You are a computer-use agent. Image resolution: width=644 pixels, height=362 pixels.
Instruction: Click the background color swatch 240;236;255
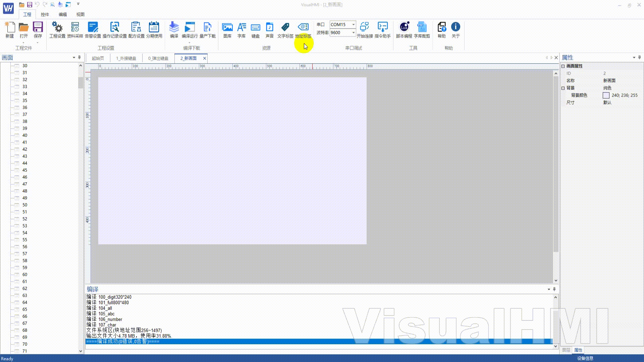606,96
